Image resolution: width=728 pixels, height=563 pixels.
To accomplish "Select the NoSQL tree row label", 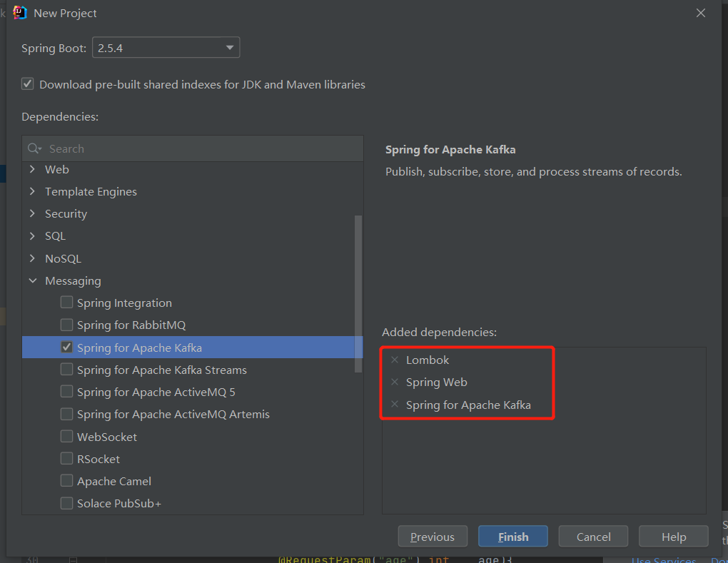I will tap(63, 258).
